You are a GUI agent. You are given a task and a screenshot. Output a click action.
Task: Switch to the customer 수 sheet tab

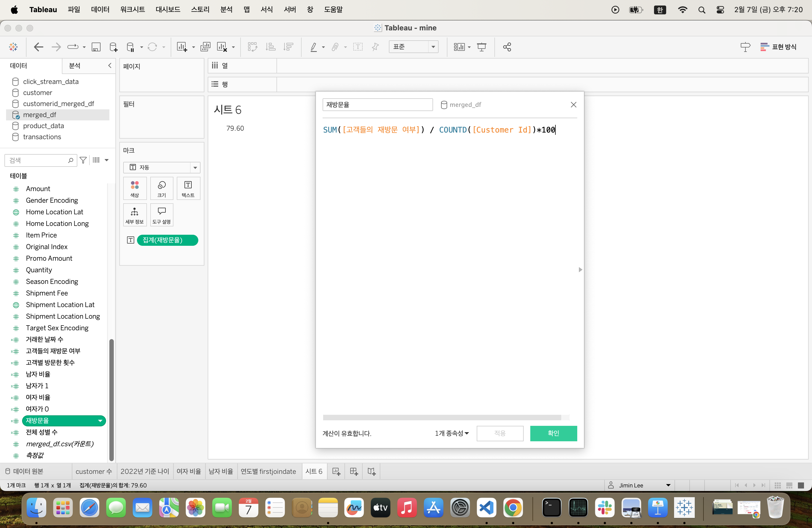tap(94, 471)
